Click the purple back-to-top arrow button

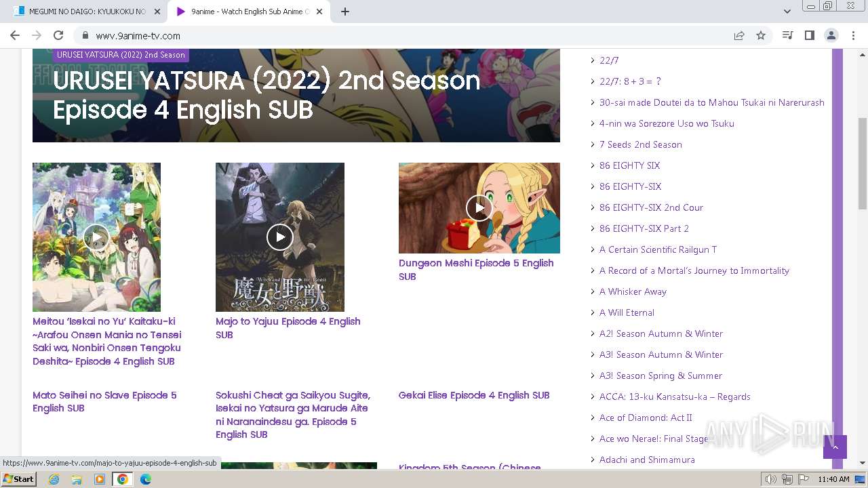(x=835, y=447)
